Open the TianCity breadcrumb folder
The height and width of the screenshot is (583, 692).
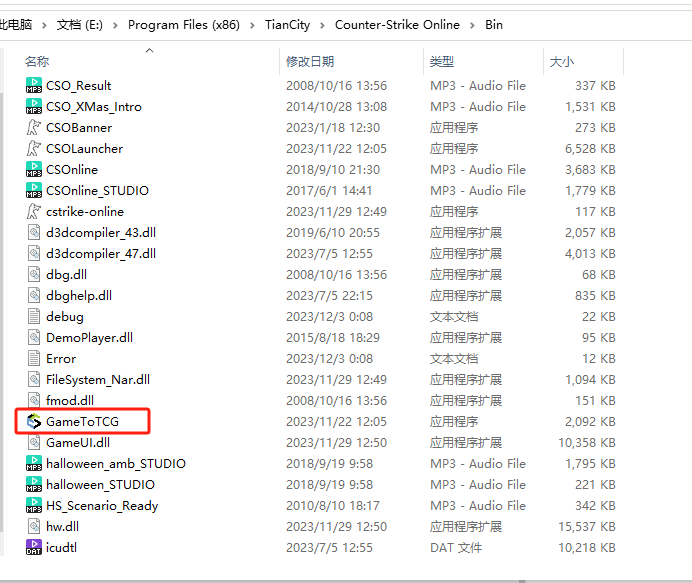click(x=288, y=25)
